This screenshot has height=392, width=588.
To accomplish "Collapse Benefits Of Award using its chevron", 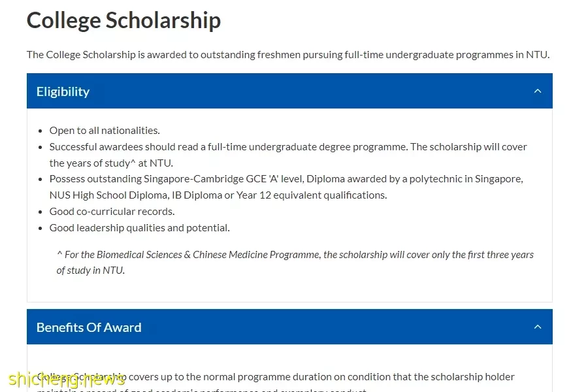I will (x=538, y=327).
